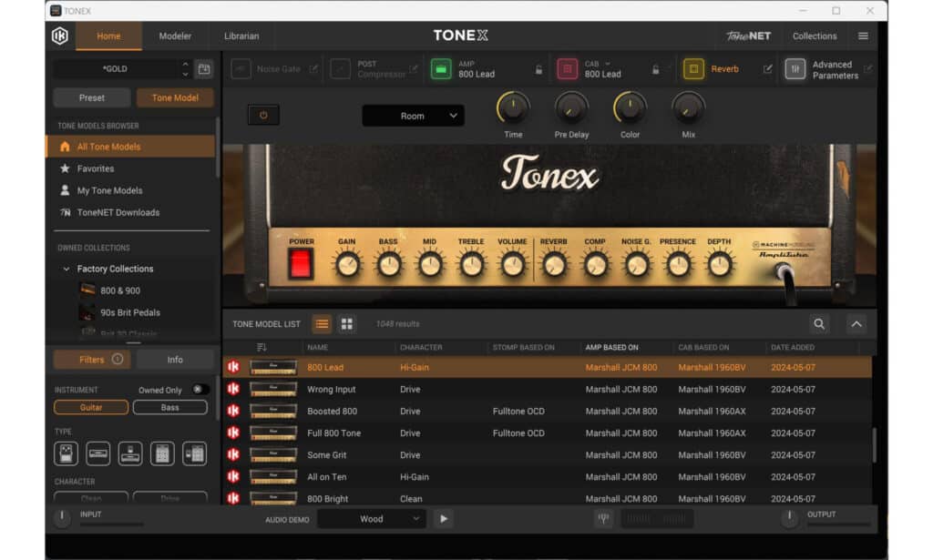
Task: Open the Modeler tab
Action: pyautogui.click(x=175, y=36)
